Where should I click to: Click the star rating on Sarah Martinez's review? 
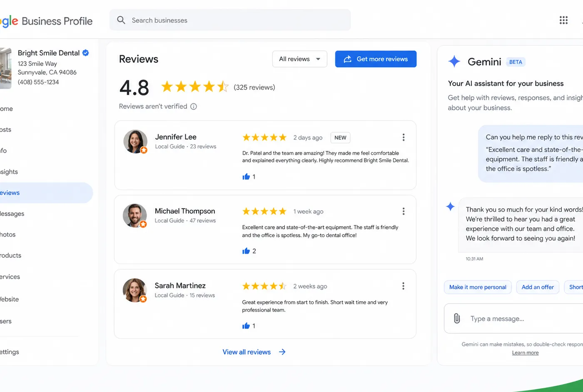[264, 286]
